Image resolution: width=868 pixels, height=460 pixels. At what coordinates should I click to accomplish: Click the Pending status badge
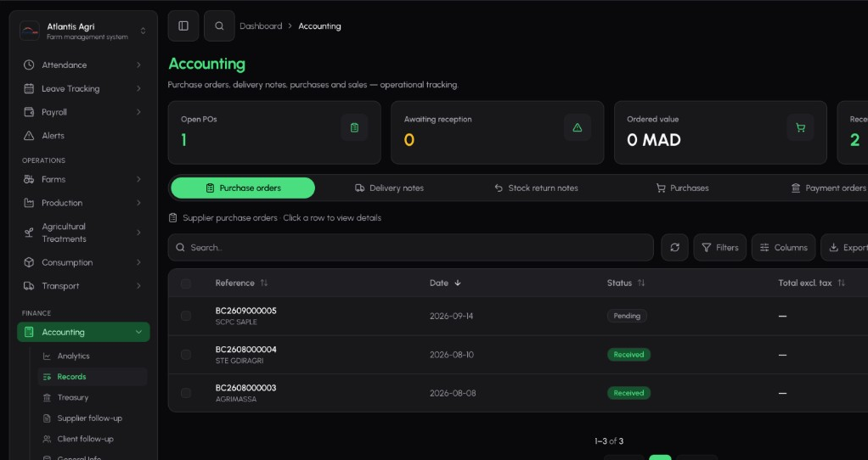coord(627,316)
